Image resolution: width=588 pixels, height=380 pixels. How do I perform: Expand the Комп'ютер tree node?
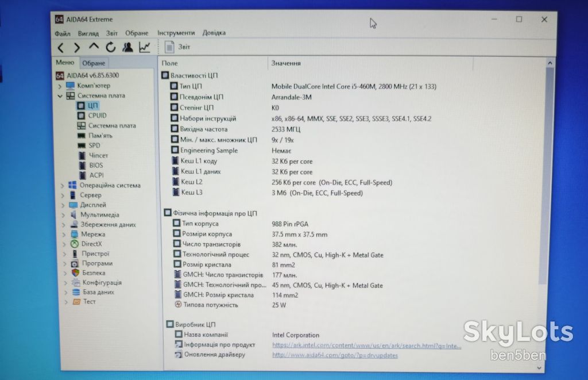click(x=60, y=86)
